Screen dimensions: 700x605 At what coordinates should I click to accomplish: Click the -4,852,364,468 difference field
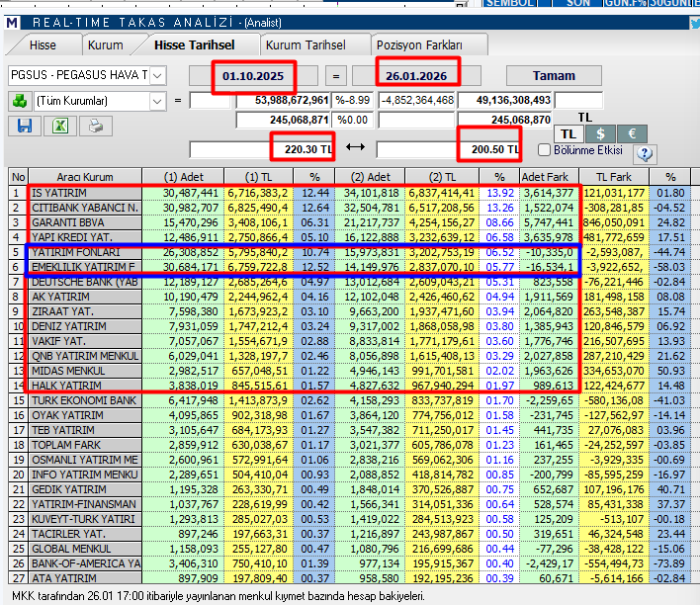(416, 100)
